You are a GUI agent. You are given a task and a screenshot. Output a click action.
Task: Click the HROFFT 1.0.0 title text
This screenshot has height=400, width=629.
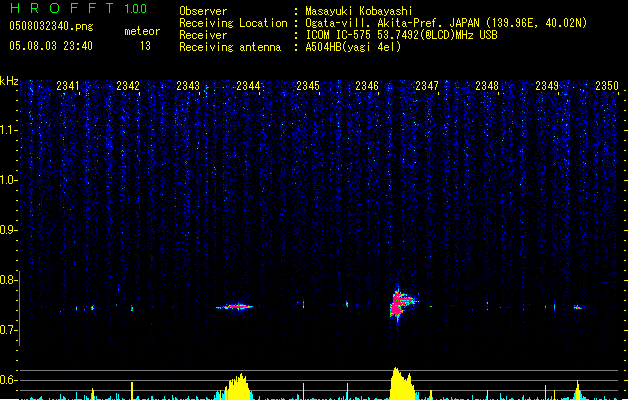78,8
